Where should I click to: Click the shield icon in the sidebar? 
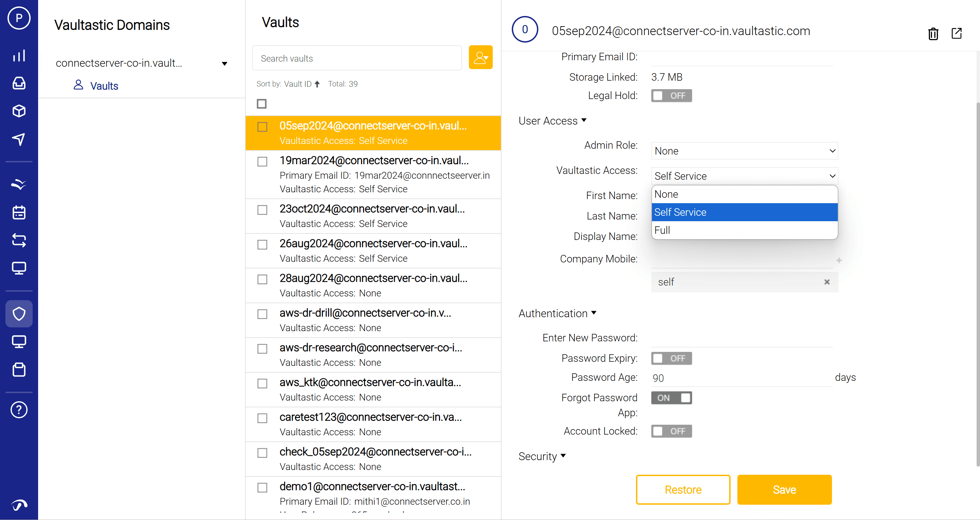coord(19,314)
